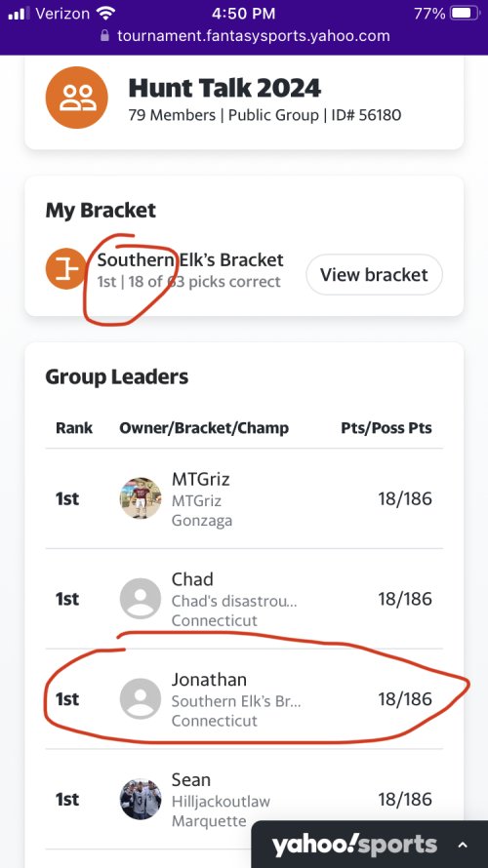This screenshot has width=488, height=868.
Task: Tap the orange Hunt Talk group icon
Action: 76,98
